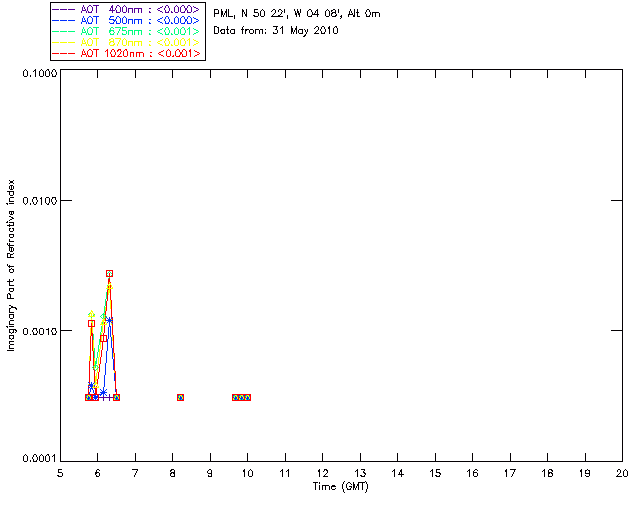Click the 0.0010 y-axis tick label
Screen dimensions: 640x512
click(39, 331)
